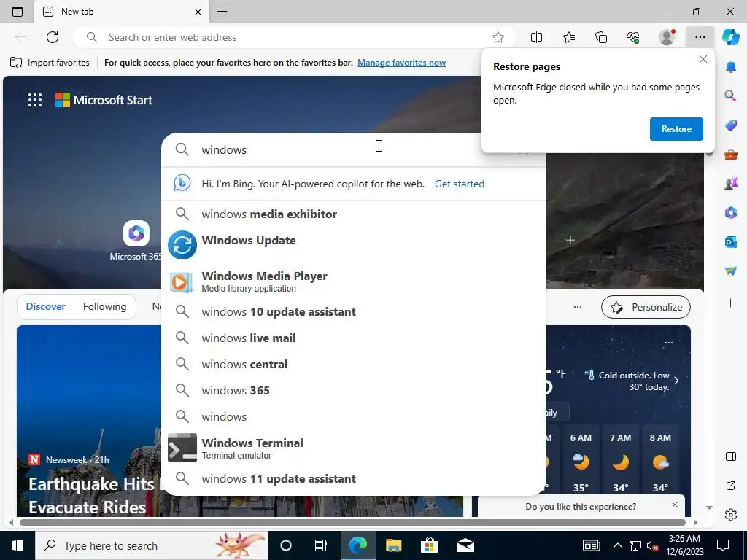Click Windows Terminal suggestion
This screenshot has height=560, width=747.
(x=354, y=448)
